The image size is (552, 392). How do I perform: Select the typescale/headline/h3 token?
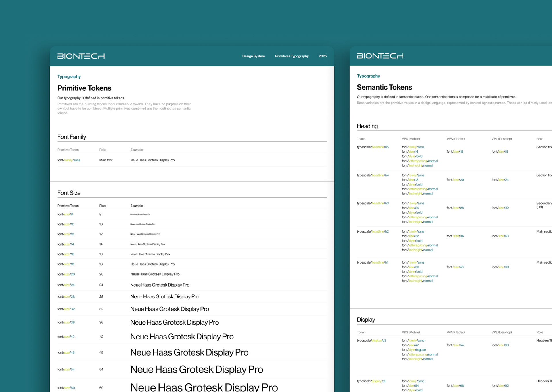[373, 204]
